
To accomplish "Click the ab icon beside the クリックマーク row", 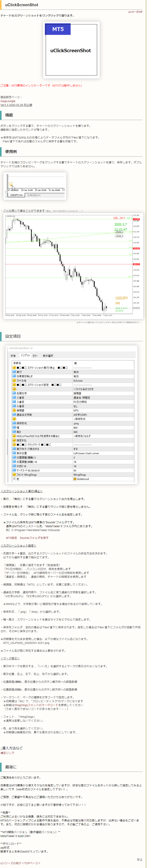I will pyautogui.click(x=15, y=444).
